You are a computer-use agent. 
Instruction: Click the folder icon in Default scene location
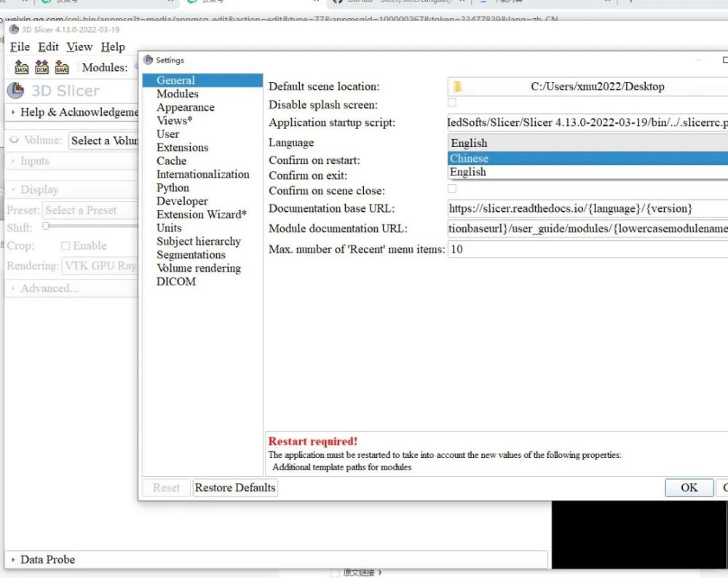(x=457, y=87)
